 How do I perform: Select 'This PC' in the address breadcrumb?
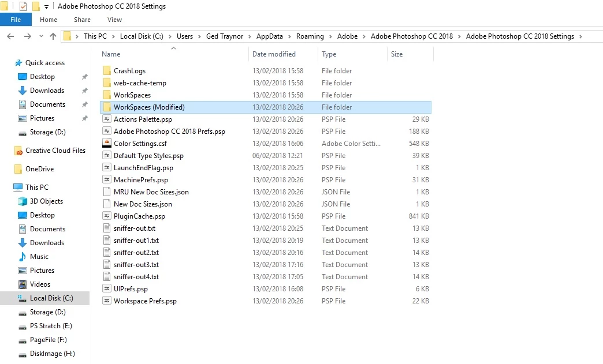tap(95, 36)
